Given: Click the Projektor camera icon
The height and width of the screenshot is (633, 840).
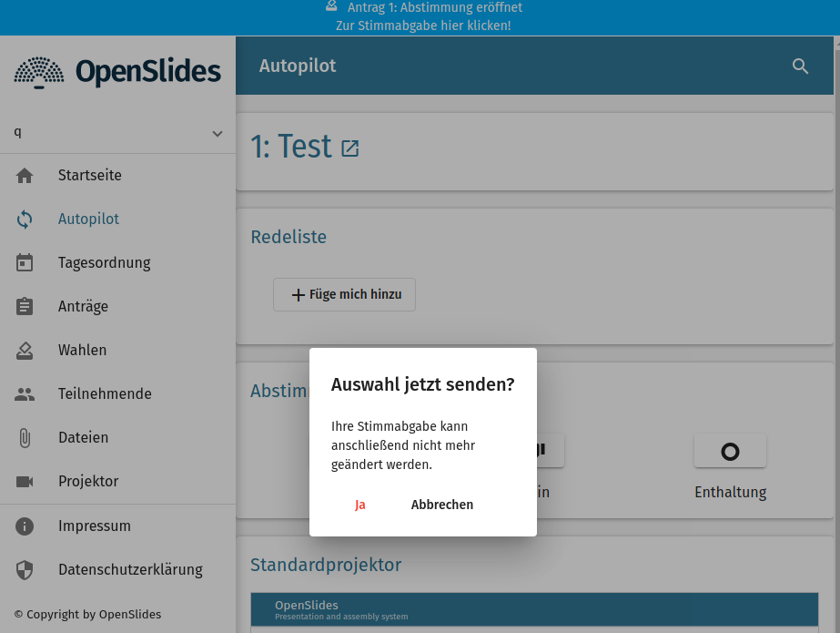Looking at the screenshot, I should click(x=25, y=481).
